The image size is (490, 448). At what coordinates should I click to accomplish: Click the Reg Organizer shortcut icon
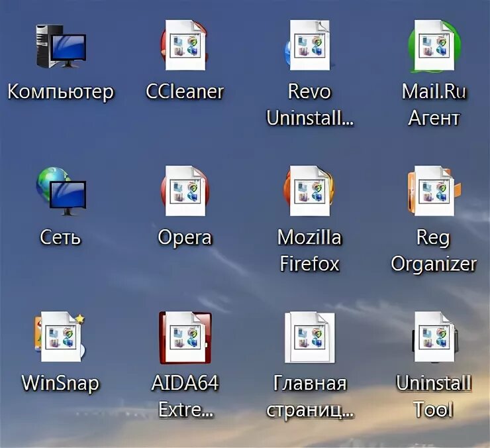tap(434, 191)
